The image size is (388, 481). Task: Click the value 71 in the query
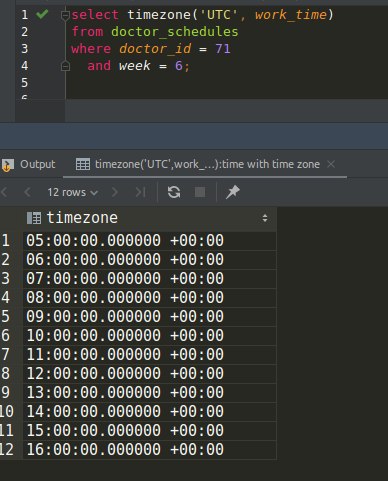pos(223,49)
